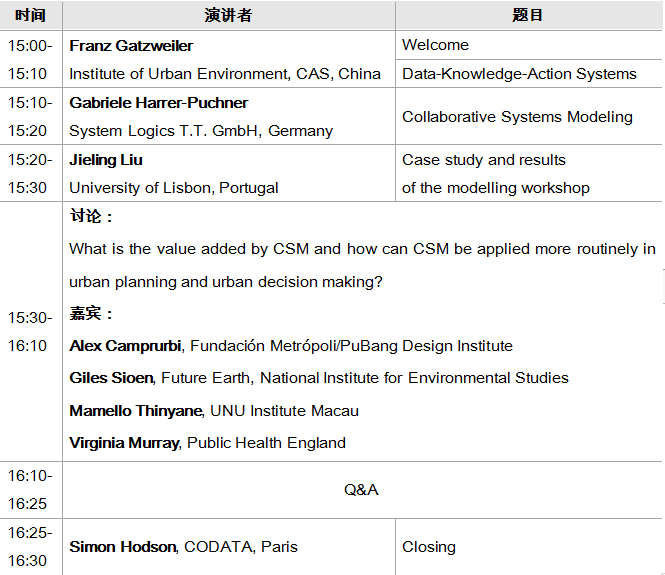Click the Closing topic cell
Viewport: 665px width, 575px height.
point(429,547)
